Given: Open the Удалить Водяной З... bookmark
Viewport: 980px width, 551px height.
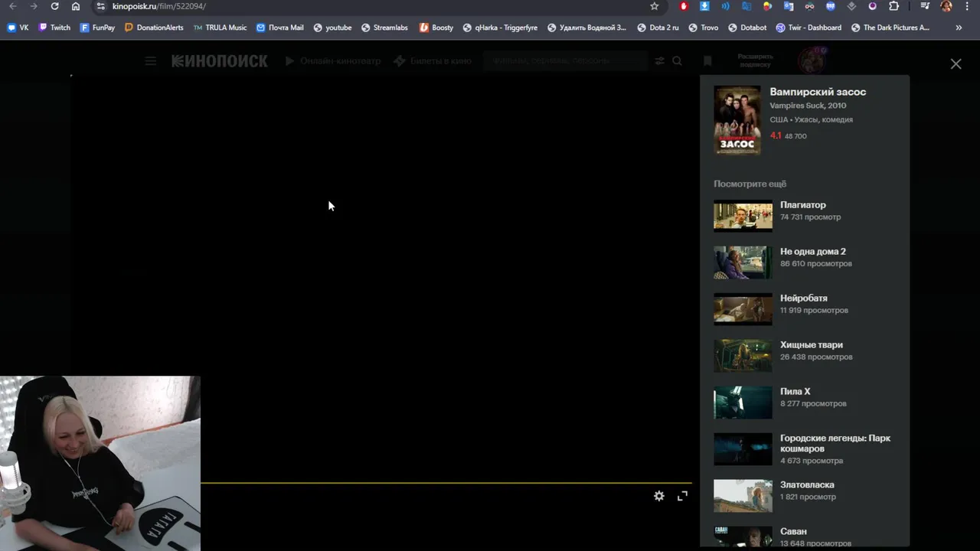Looking at the screenshot, I should (587, 28).
